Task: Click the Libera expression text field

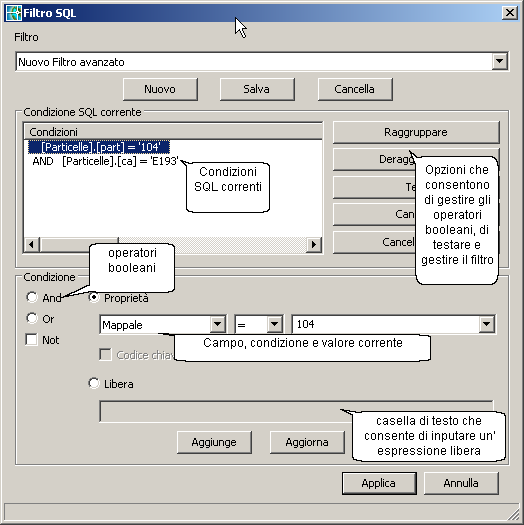Action: click(296, 411)
